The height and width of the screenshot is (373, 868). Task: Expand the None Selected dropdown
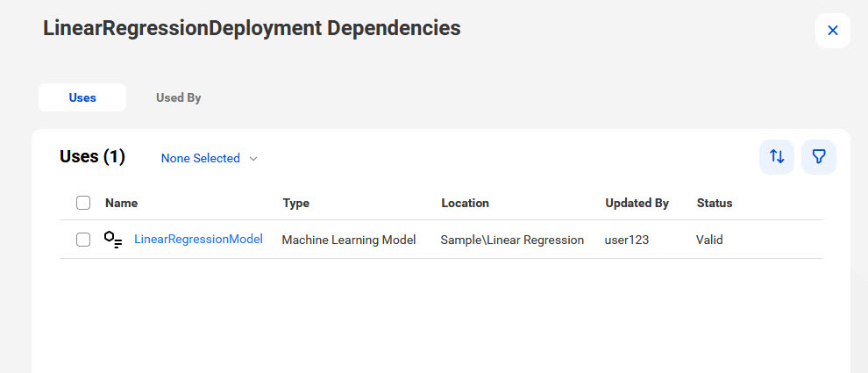click(210, 158)
